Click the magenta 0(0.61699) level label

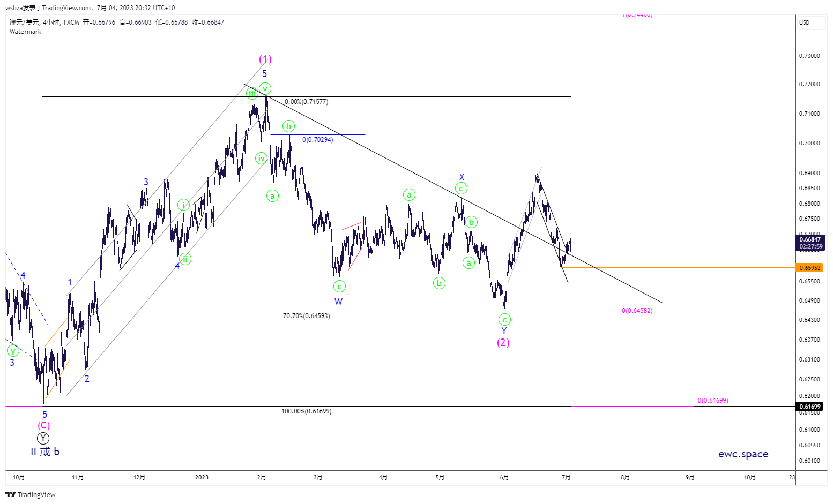coord(713,401)
